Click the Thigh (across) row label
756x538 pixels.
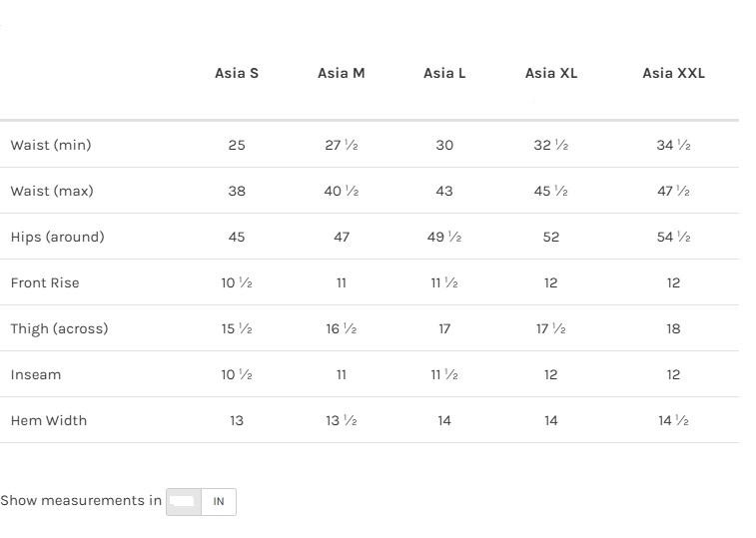pyautogui.click(x=59, y=328)
